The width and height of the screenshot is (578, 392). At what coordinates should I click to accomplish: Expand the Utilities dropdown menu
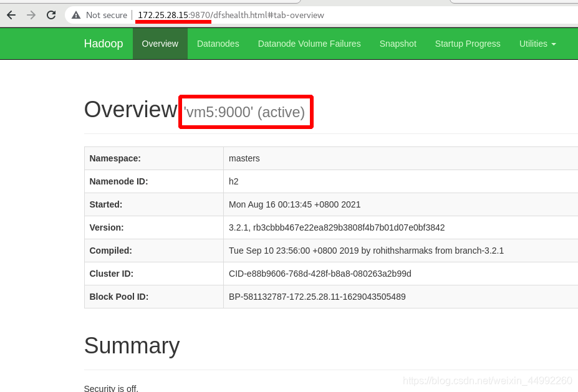pos(537,44)
